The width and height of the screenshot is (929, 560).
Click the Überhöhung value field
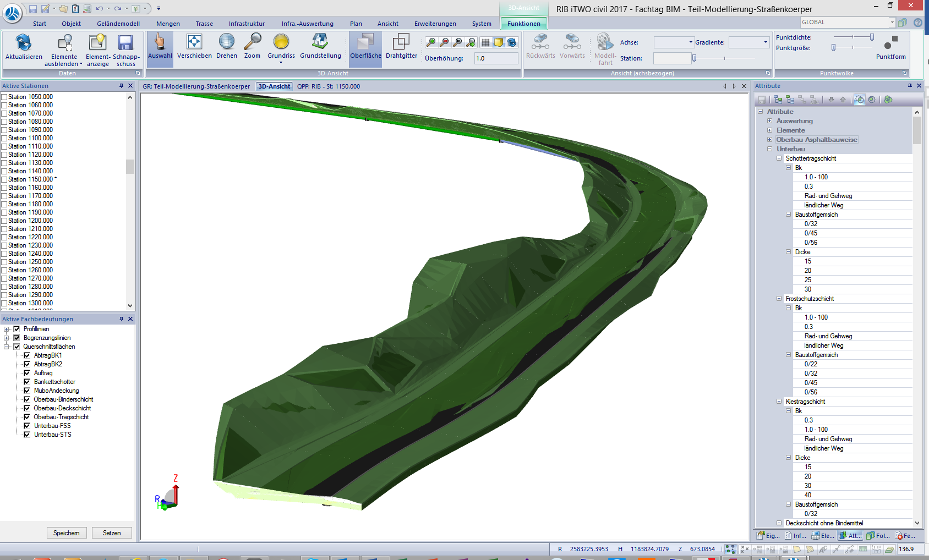tap(496, 58)
